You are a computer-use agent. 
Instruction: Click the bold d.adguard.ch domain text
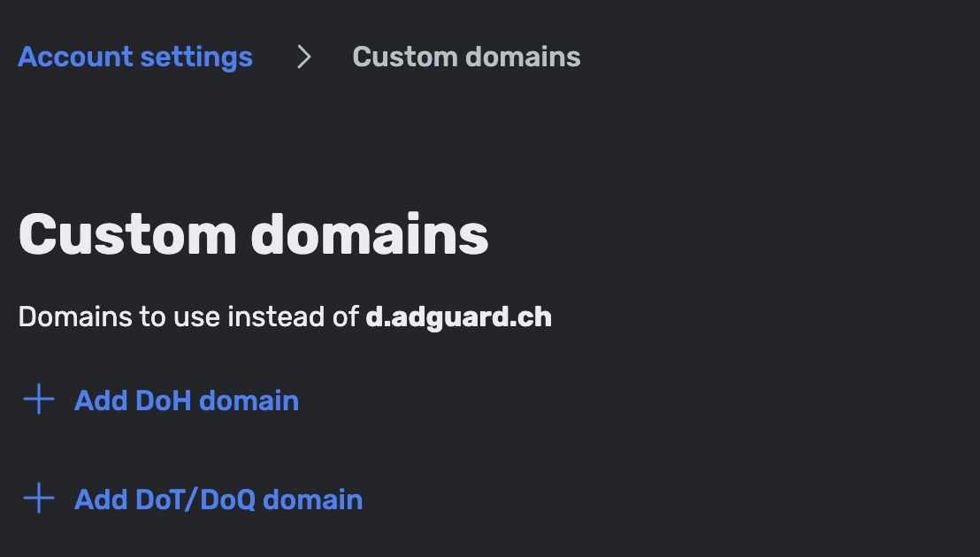458,317
